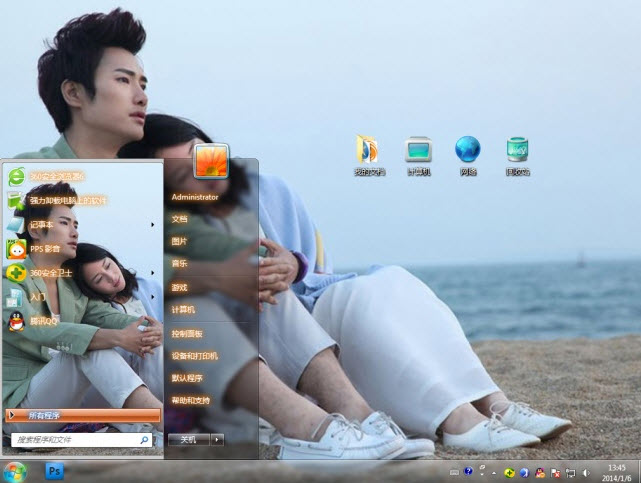Expand the 360安全卫士 jump list arrow
The image size is (641, 483).
(x=152, y=273)
